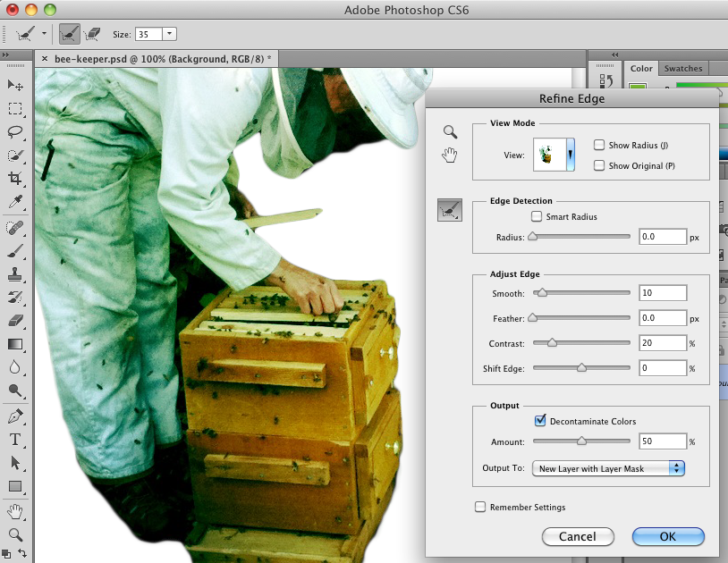The width and height of the screenshot is (728, 563).
Task: Switch to the Swatches tab
Action: [x=683, y=69]
